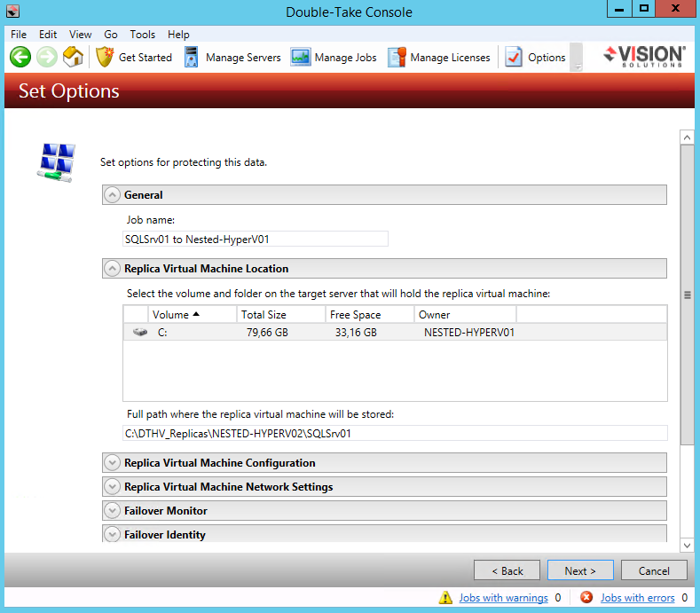The image size is (700, 613).
Task: Click the Double-Take app icon in title bar
Action: tap(13, 12)
